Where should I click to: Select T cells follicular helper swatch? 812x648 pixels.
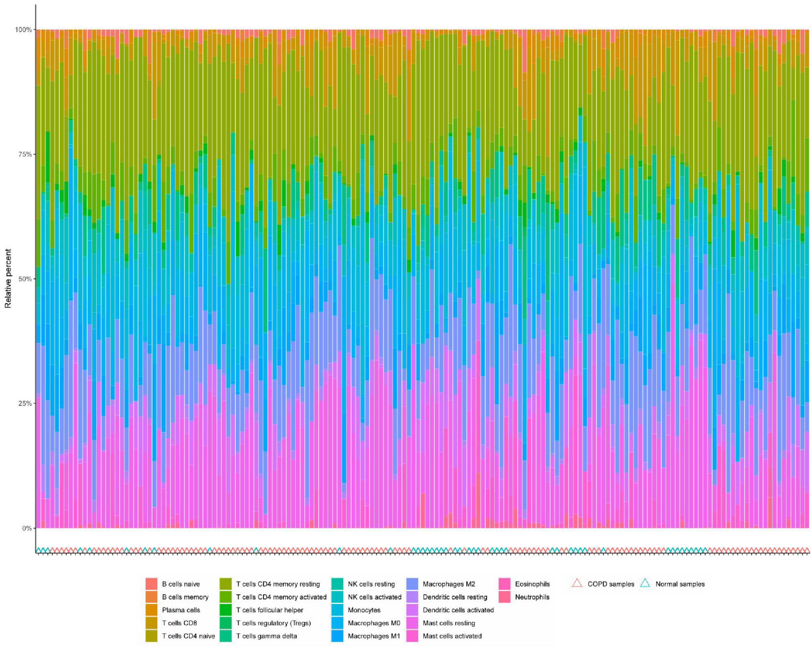[x=226, y=610]
